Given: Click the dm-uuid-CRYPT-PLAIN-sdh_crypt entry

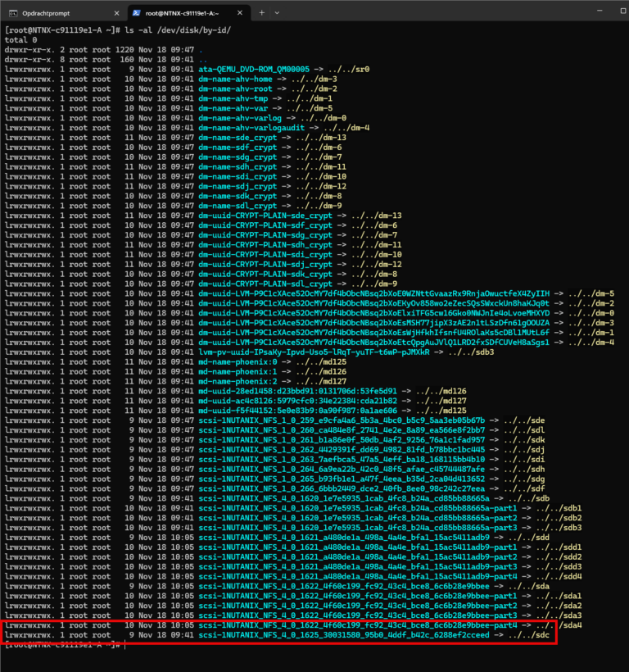Looking at the screenshot, I should pyautogui.click(x=265, y=245).
